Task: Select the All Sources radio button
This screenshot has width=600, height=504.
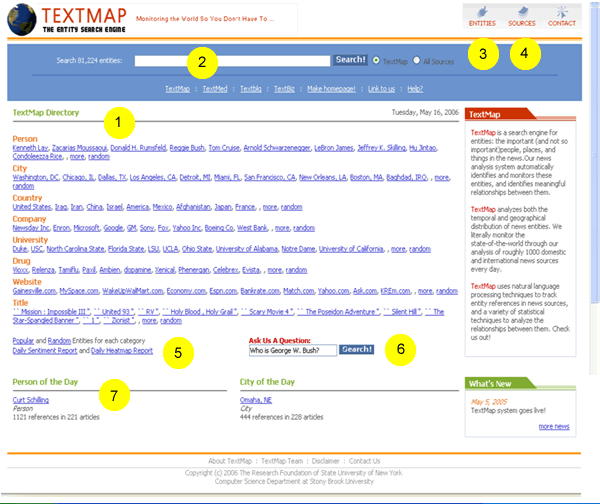Action: click(x=416, y=60)
